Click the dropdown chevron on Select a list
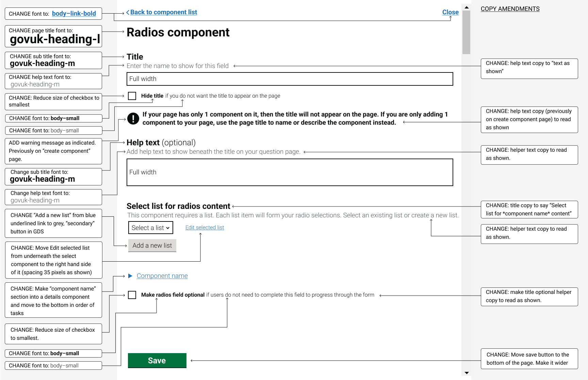The height and width of the screenshot is (380, 588). click(x=168, y=228)
